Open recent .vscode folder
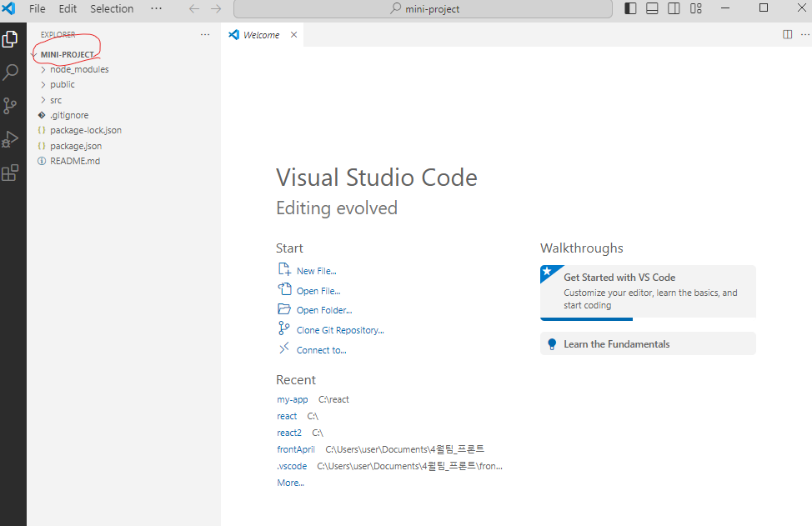The height and width of the screenshot is (526, 812). 292,466
